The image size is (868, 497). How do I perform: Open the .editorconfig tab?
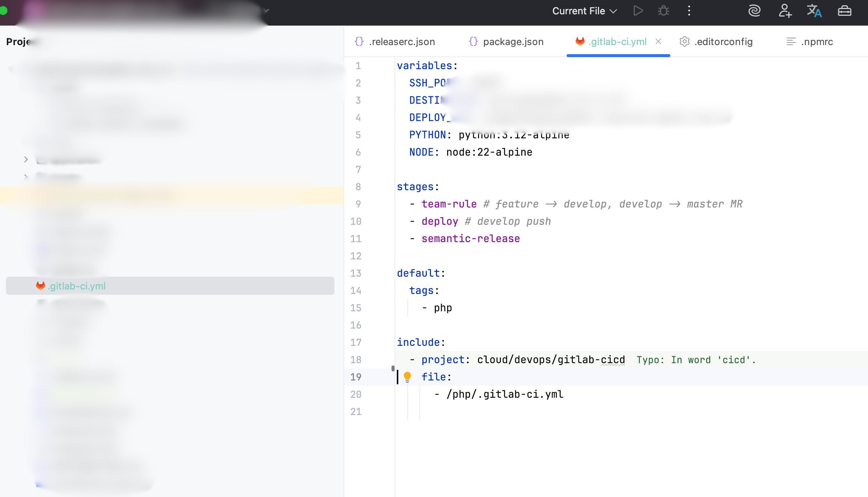point(723,42)
